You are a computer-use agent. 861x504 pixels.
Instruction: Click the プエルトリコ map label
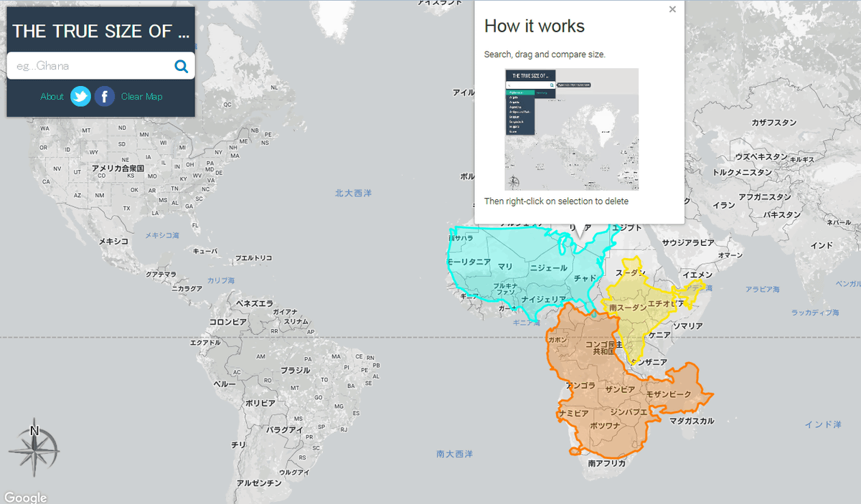[254, 257]
